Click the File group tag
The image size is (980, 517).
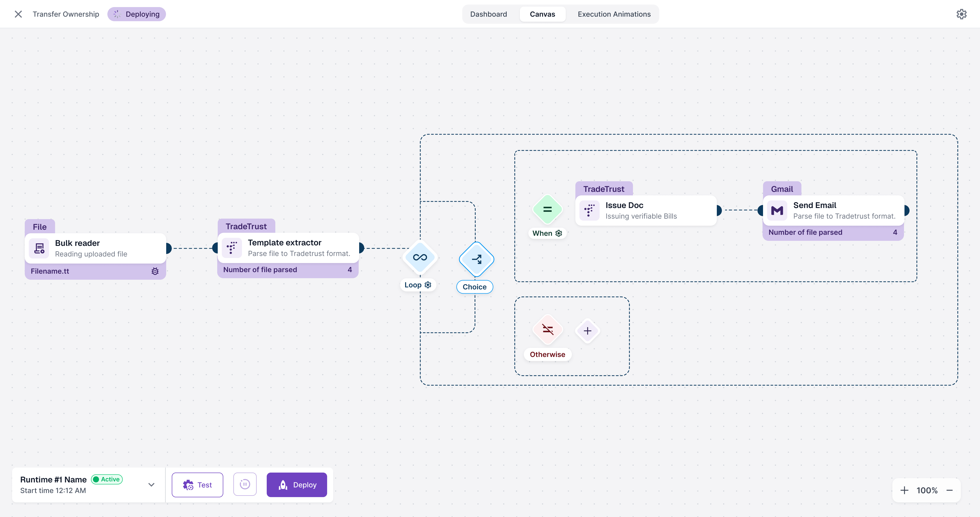[x=40, y=227]
